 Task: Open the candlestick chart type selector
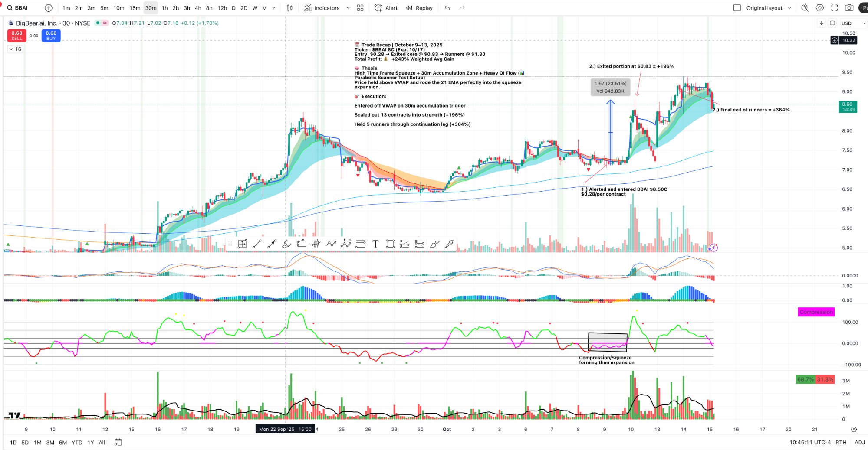[x=289, y=8]
